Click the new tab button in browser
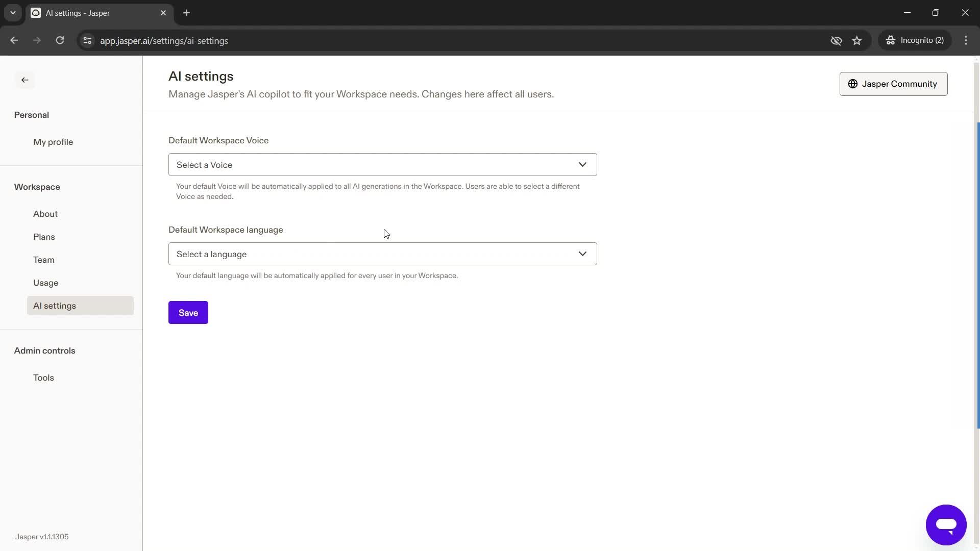 (186, 13)
